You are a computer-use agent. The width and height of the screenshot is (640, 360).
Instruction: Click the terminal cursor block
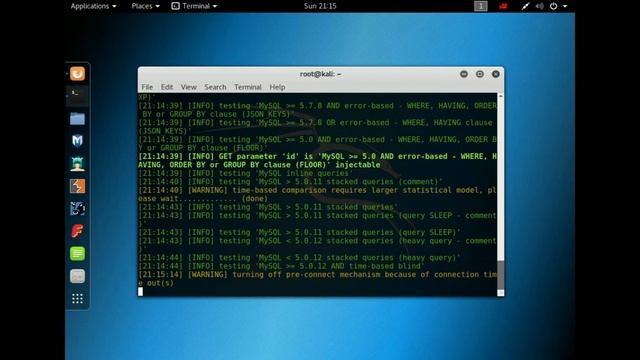[140, 291]
